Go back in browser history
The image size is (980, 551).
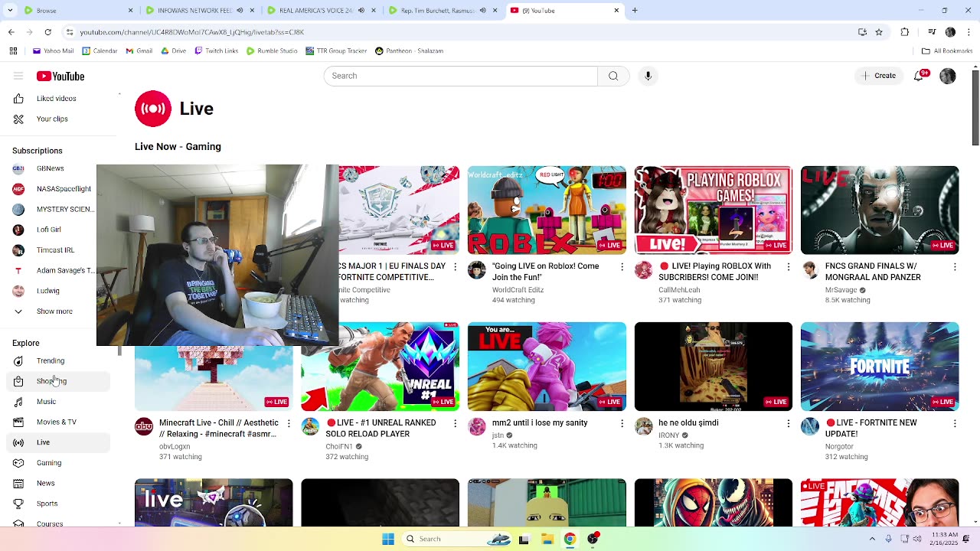point(11,32)
